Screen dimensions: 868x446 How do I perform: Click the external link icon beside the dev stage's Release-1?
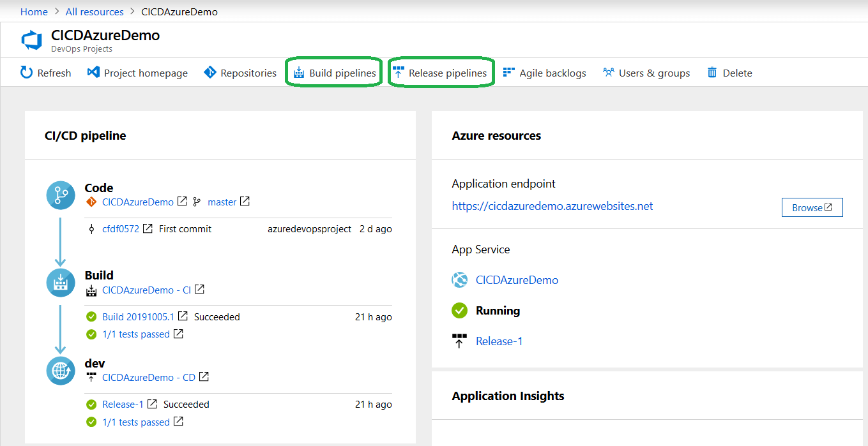152,404
